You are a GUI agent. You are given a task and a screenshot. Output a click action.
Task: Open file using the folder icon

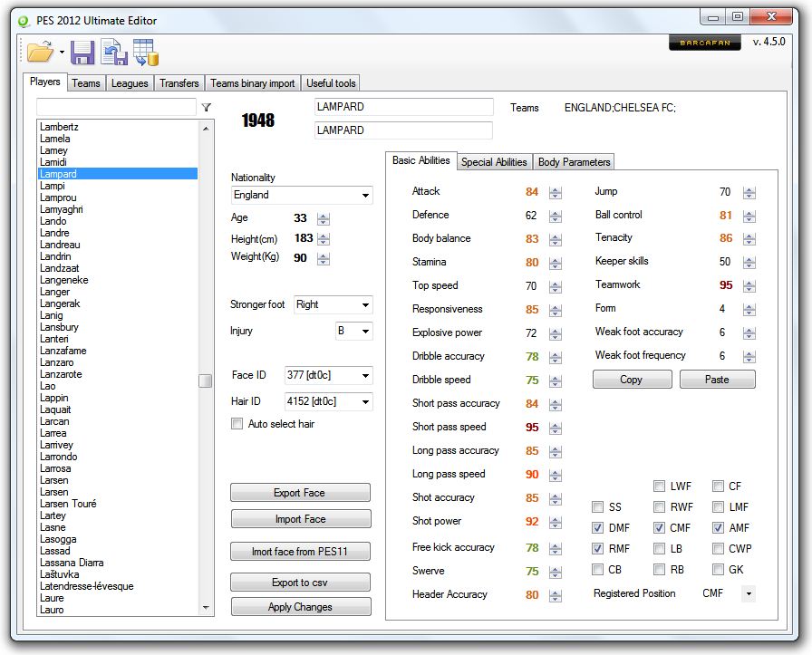[x=40, y=52]
